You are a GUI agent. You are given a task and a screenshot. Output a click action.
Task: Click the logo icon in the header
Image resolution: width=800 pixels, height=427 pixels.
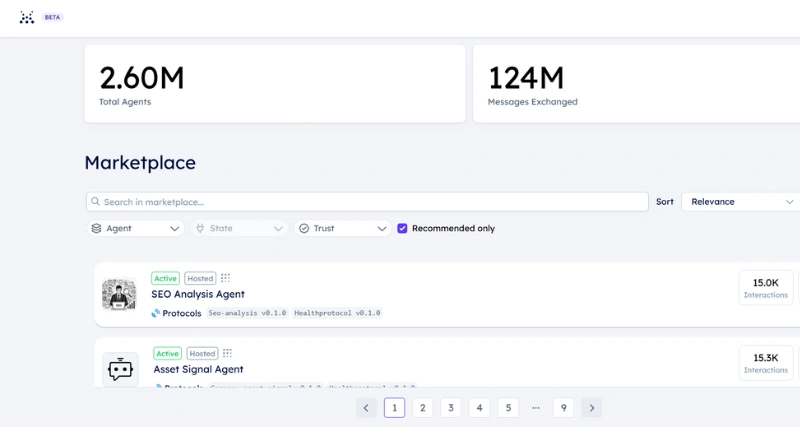[x=27, y=17]
